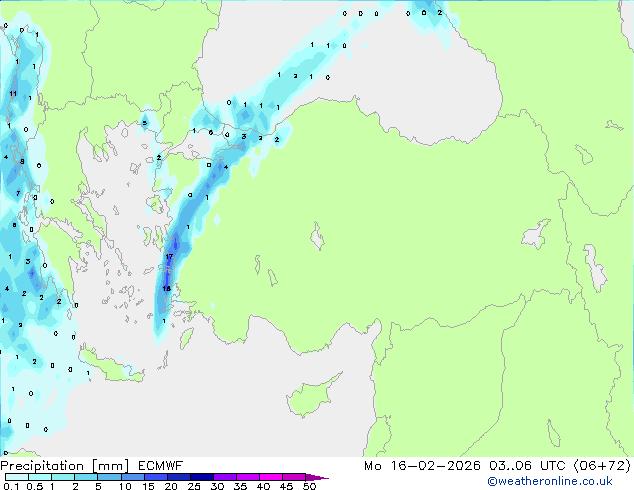The width and height of the screenshot is (634, 490).
Task: Click the "[mm]" unit label
Action: coord(110,466)
